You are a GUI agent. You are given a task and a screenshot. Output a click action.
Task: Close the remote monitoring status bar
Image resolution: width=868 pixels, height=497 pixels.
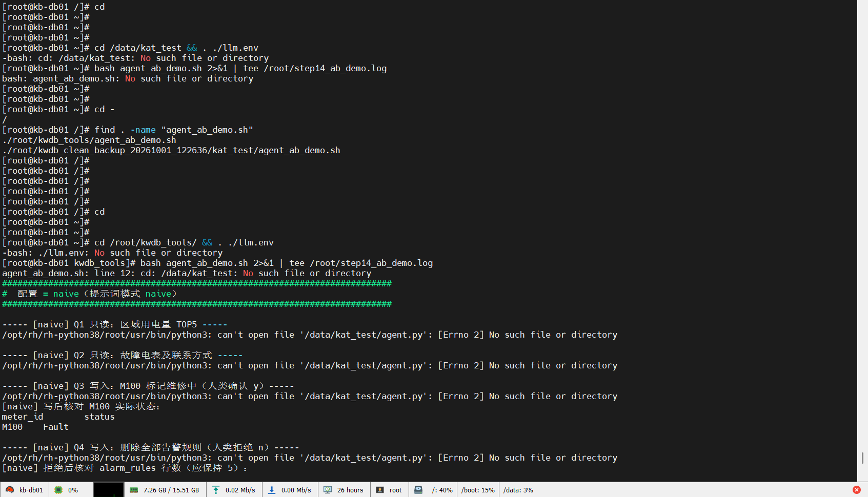pos(856,490)
